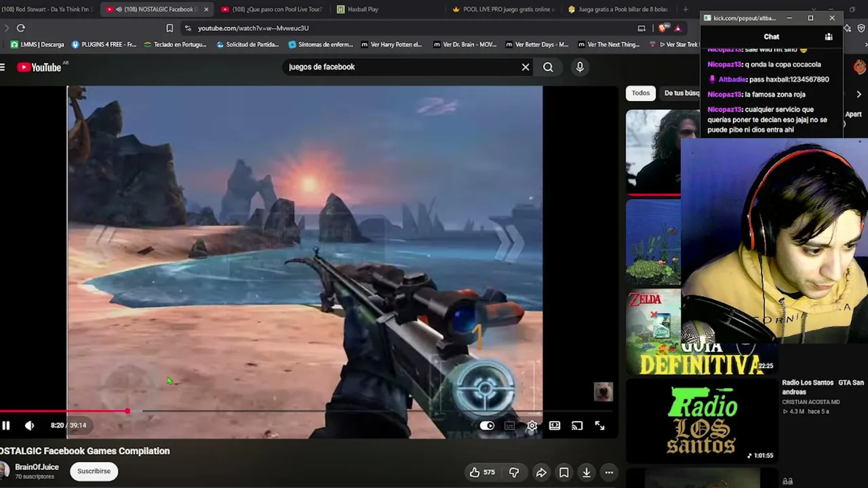Open the 'Síntomas de enferm...' bookmark
This screenshot has height=488, width=868.
[321, 45]
